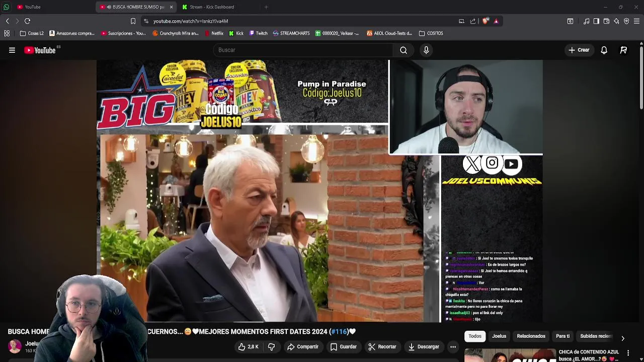Open Netflix bookmark
Viewport: 644px width, 362px height.
coord(214,33)
